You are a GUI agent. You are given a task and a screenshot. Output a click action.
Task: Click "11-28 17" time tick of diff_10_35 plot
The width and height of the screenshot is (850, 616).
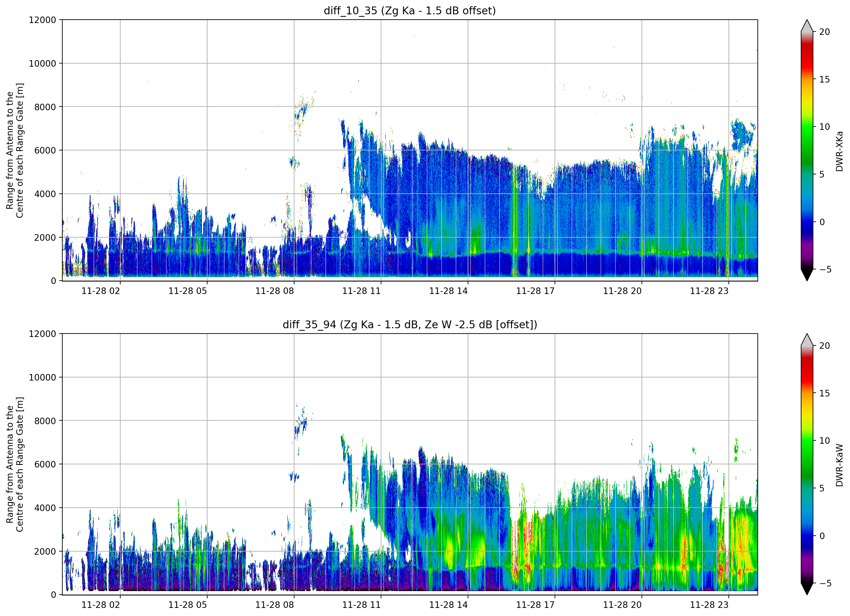tap(536, 291)
